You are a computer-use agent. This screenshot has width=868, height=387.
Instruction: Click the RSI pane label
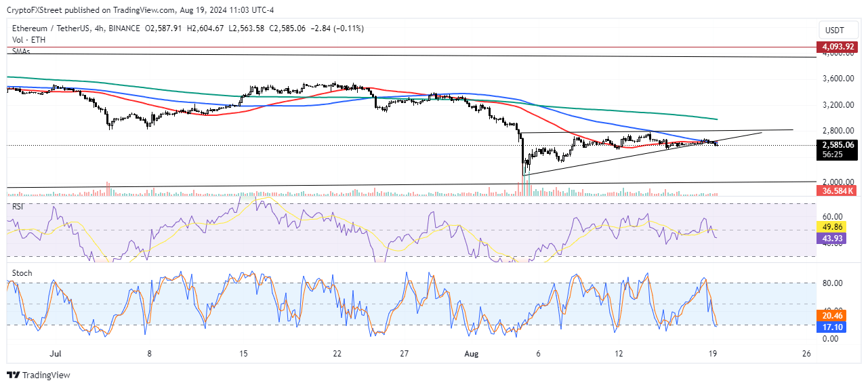pyautogui.click(x=19, y=206)
